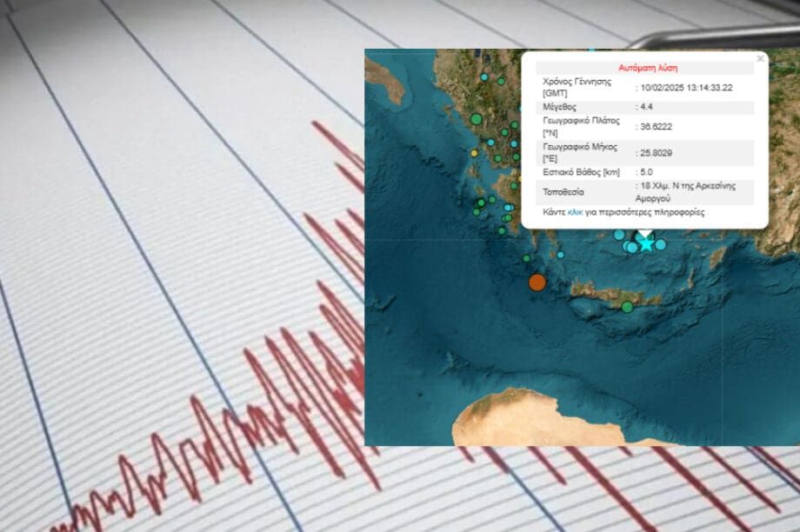Click the Μέγεθος label
The width and height of the screenshot is (800, 532).
pyautogui.click(x=560, y=107)
